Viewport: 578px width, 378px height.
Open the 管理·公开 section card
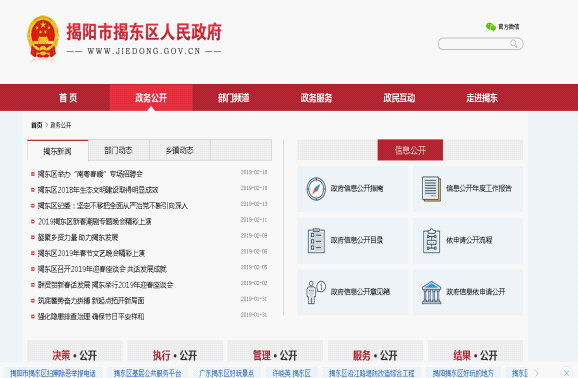[275, 351]
